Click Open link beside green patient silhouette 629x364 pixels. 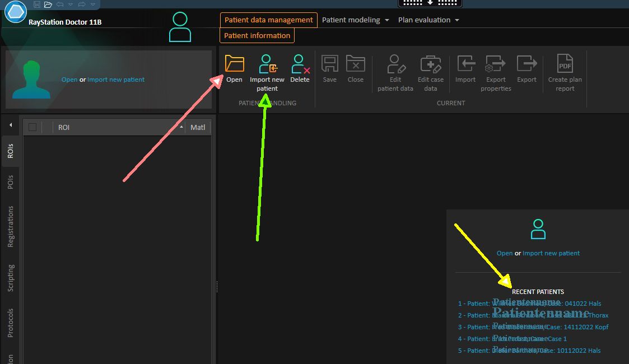(x=69, y=80)
